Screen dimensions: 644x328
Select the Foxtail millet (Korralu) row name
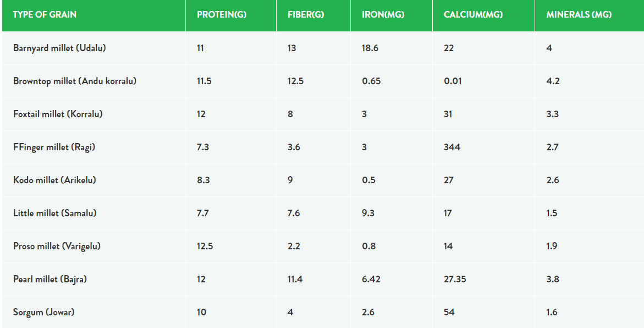58,114
